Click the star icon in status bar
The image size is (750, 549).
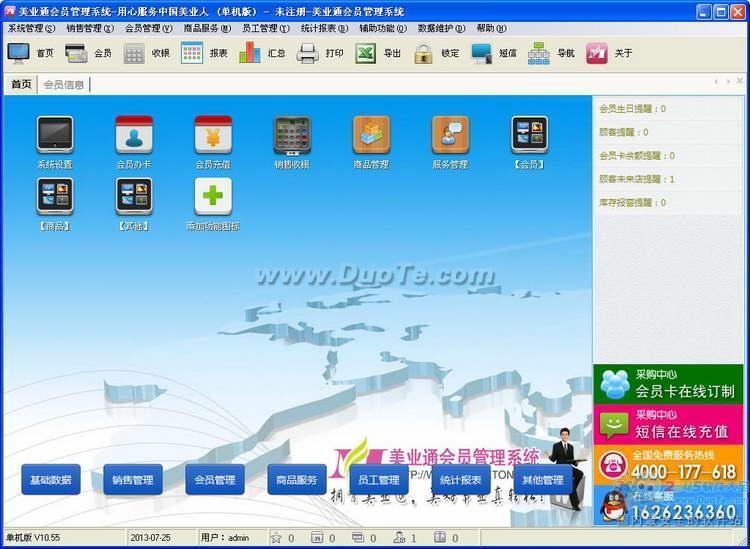(x=276, y=538)
